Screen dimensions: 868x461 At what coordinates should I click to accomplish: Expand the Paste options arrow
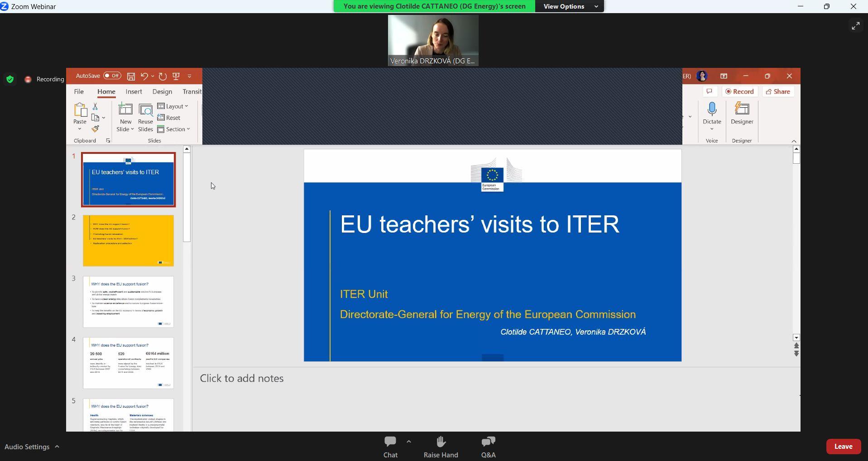click(80, 129)
